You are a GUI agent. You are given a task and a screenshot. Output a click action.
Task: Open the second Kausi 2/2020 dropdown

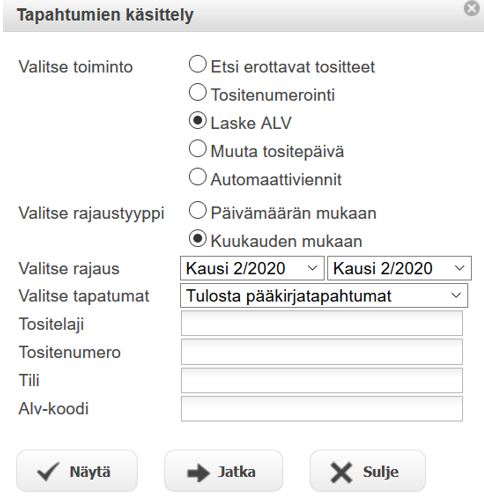(399, 268)
